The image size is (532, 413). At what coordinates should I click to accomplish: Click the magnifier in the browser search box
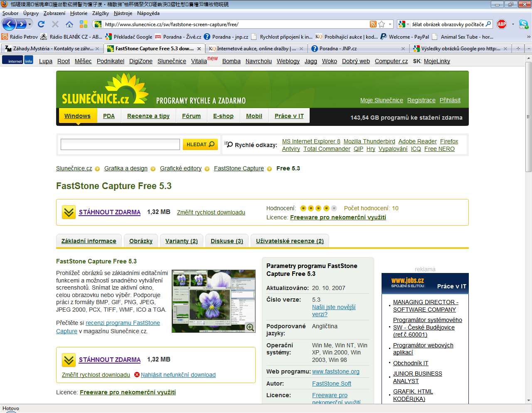tap(488, 24)
